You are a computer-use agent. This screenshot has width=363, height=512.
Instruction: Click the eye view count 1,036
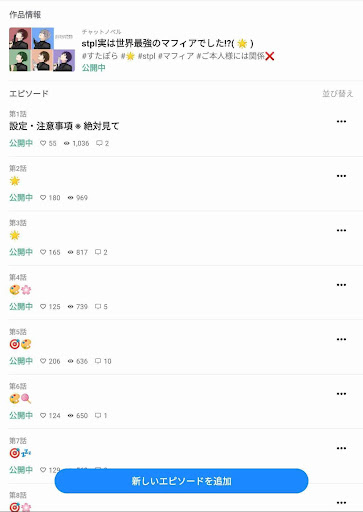pyautogui.click(x=76, y=143)
